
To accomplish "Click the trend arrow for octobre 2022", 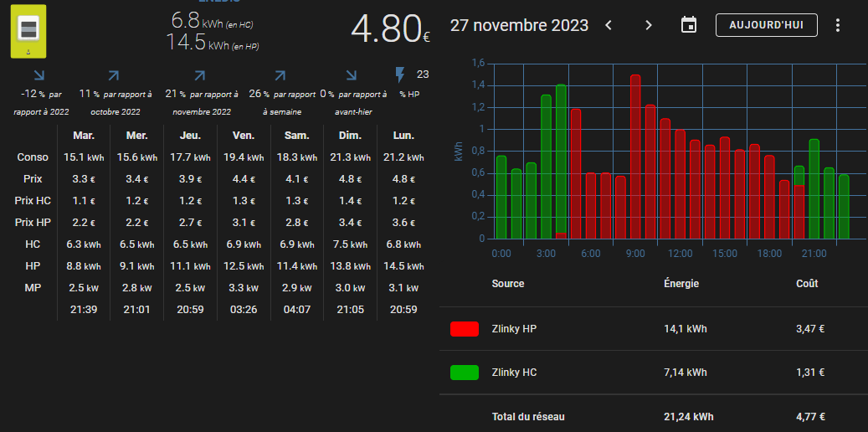I will tap(114, 76).
